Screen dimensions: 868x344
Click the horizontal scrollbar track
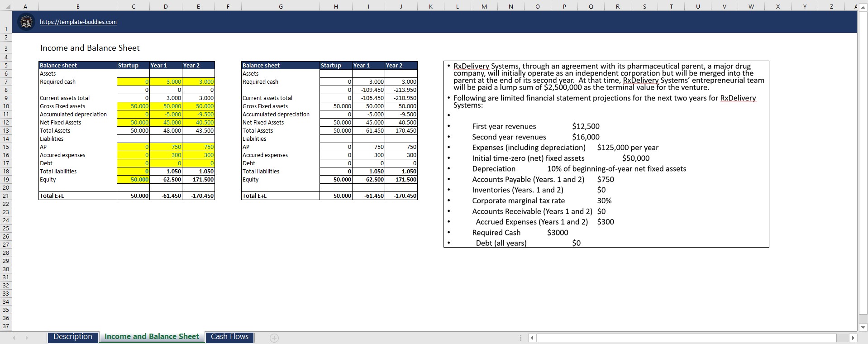point(686,338)
